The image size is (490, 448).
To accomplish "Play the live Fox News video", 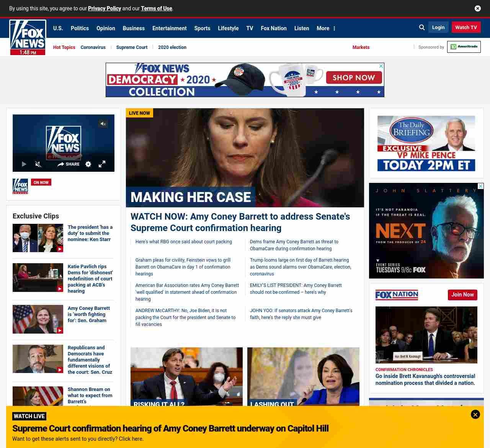I will pyautogui.click(x=24, y=164).
